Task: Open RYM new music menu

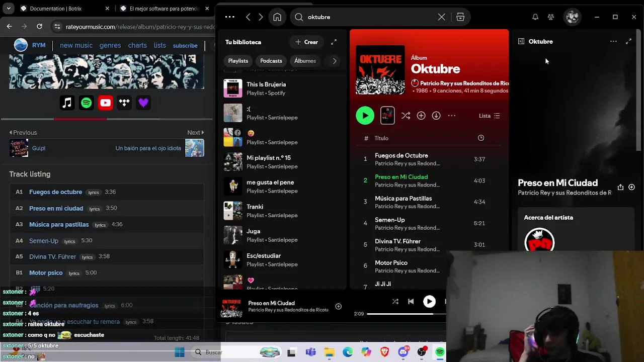Action: tap(76, 45)
